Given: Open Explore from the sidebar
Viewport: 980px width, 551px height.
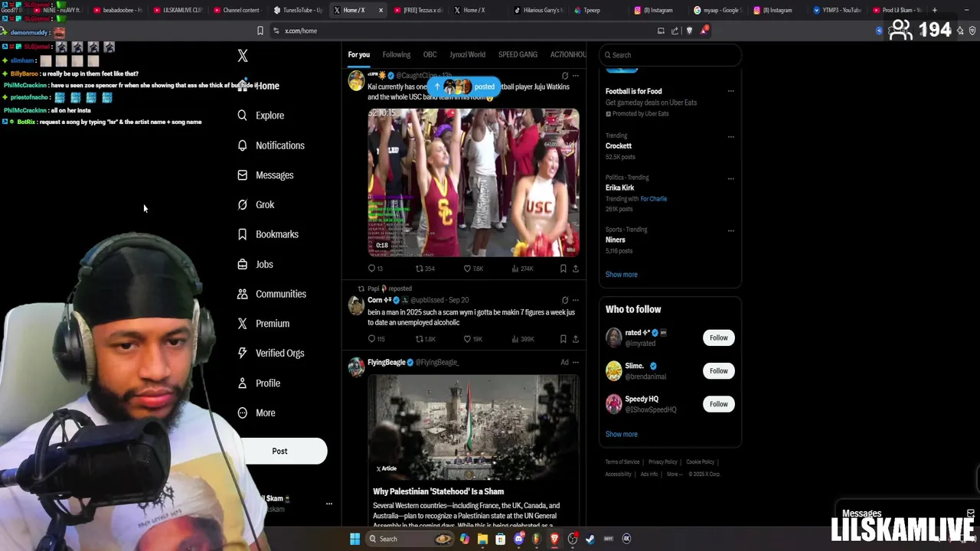Looking at the screenshot, I should [x=261, y=116].
